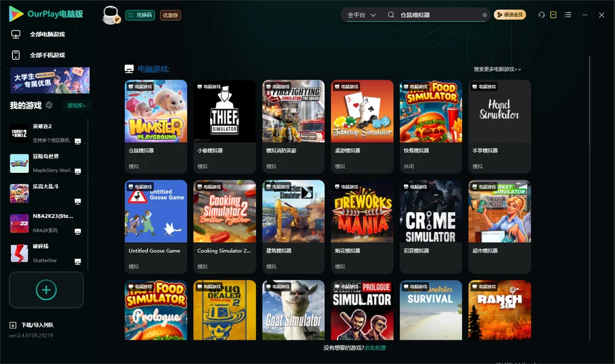The height and width of the screenshot is (364, 615).
Task: Open the Thief Simulator game card
Action: [224, 127]
